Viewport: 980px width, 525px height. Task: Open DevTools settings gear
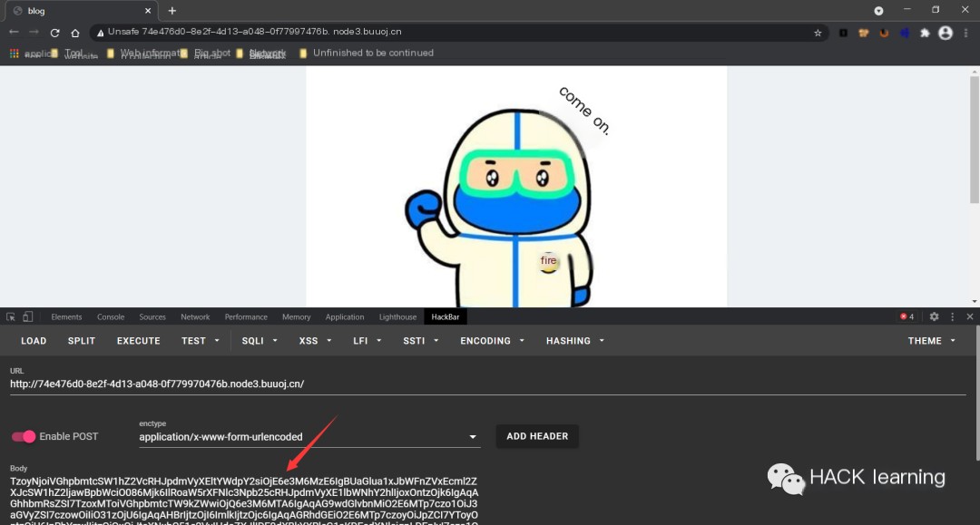point(934,316)
